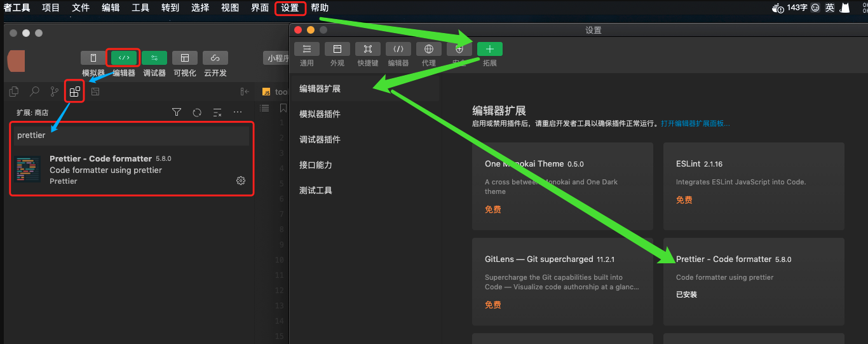
Task: Select the JS file tab in editor
Action: point(274,92)
